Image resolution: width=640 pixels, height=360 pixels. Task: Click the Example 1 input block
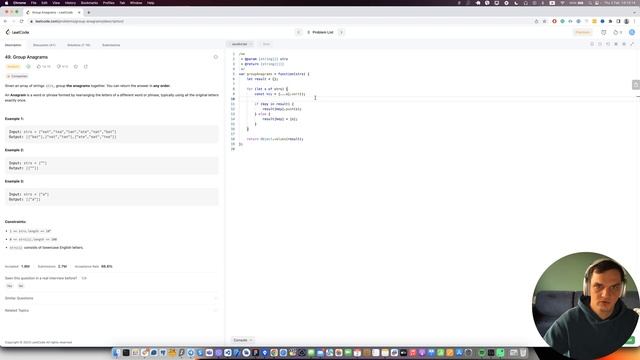coord(111,134)
